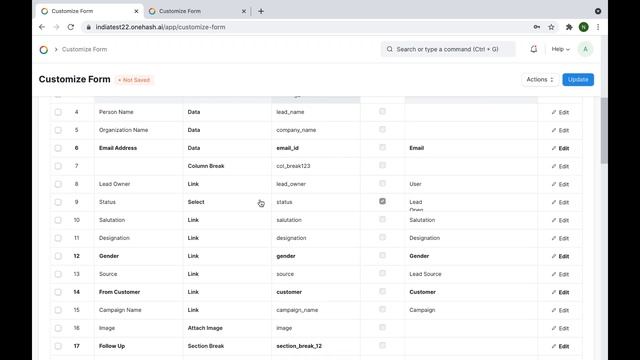640x360 pixels.
Task: Click the OneHash home logo icon
Action: (x=44, y=49)
